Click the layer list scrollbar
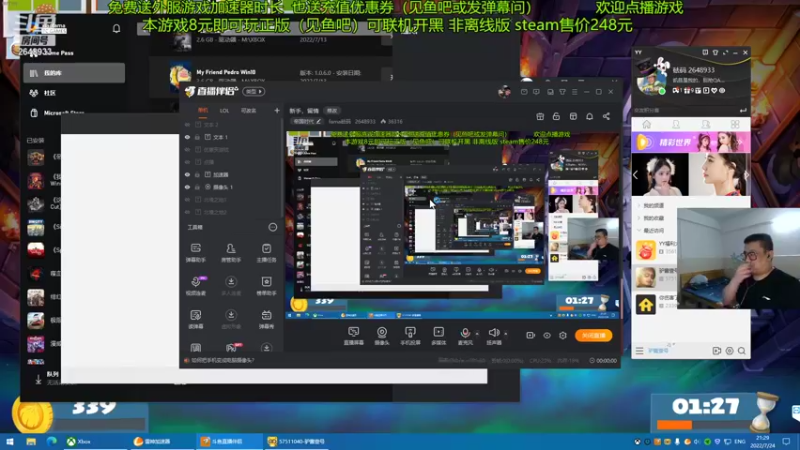The height and width of the screenshot is (450, 800). pyautogui.click(x=282, y=168)
